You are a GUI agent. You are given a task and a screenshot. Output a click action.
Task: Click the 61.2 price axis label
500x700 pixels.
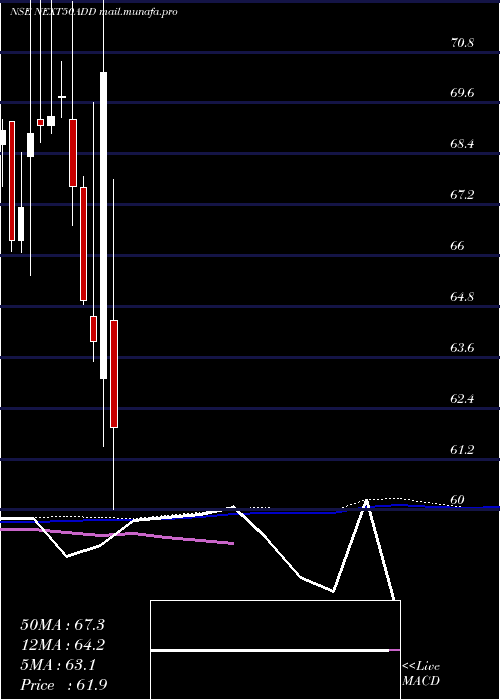462,449
